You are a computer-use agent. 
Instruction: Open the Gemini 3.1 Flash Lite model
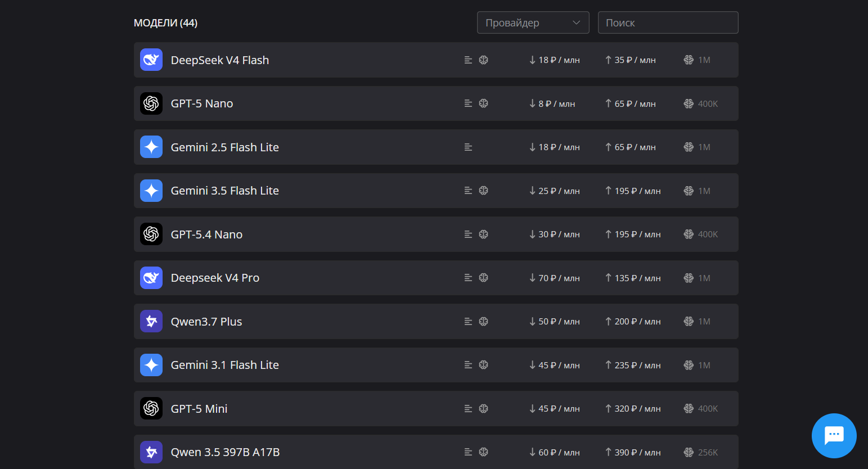436,365
